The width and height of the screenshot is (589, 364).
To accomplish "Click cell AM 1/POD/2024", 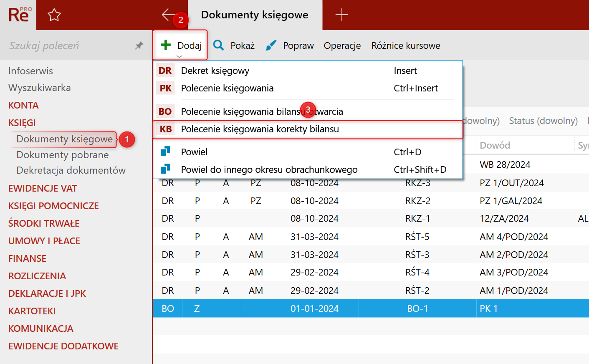I will coord(514,291).
